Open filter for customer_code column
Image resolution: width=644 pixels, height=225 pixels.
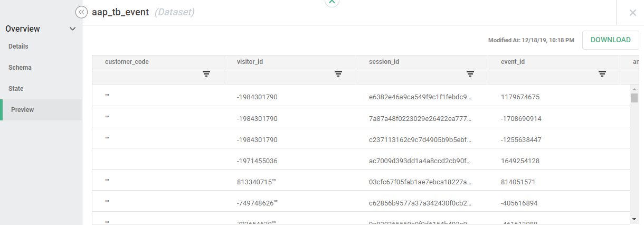click(x=206, y=74)
